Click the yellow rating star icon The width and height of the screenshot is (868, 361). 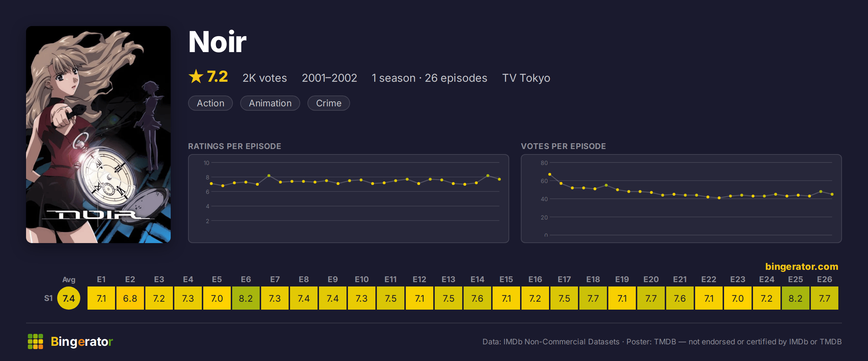click(196, 76)
